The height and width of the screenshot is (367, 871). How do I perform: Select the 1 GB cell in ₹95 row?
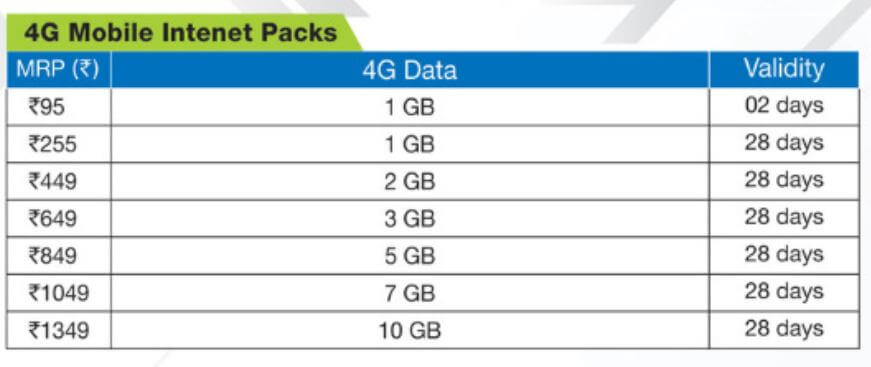click(x=410, y=107)
